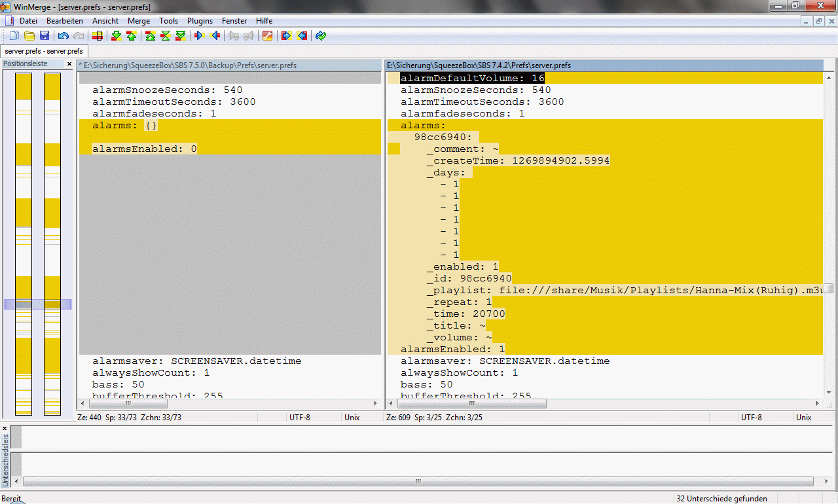Copy all differences to the right

click(286, 36)
